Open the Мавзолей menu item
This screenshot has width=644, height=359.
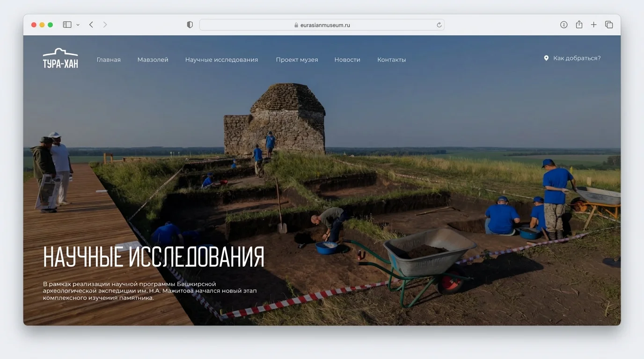click(x=153, y=60)
